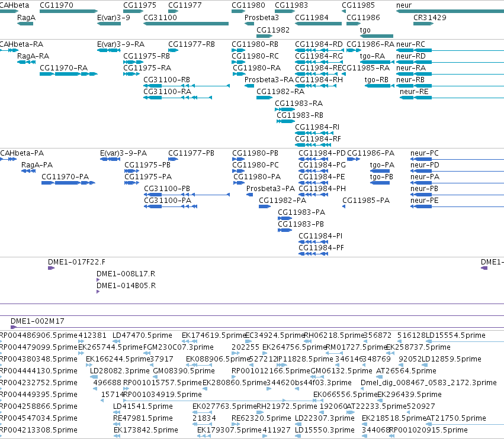Select the CG11970-PA protein label

pyautogui.click(x=65, y=177)
